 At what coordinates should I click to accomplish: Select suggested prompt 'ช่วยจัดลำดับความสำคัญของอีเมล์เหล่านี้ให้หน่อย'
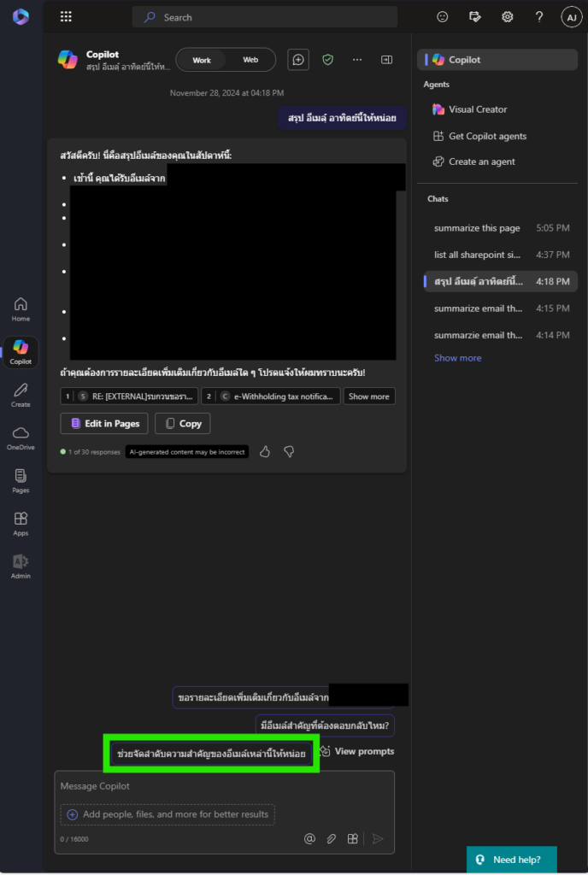click(x=211, y=754)
